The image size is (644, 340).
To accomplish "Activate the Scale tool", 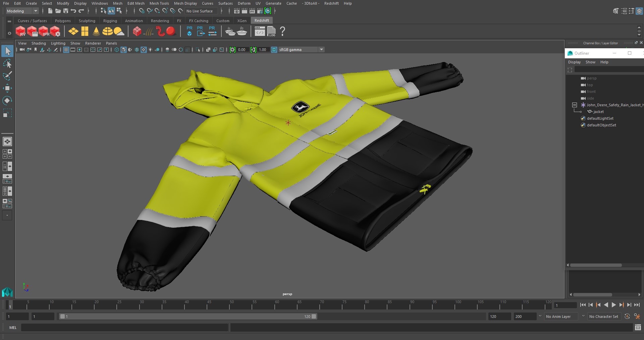I will 7,113.
